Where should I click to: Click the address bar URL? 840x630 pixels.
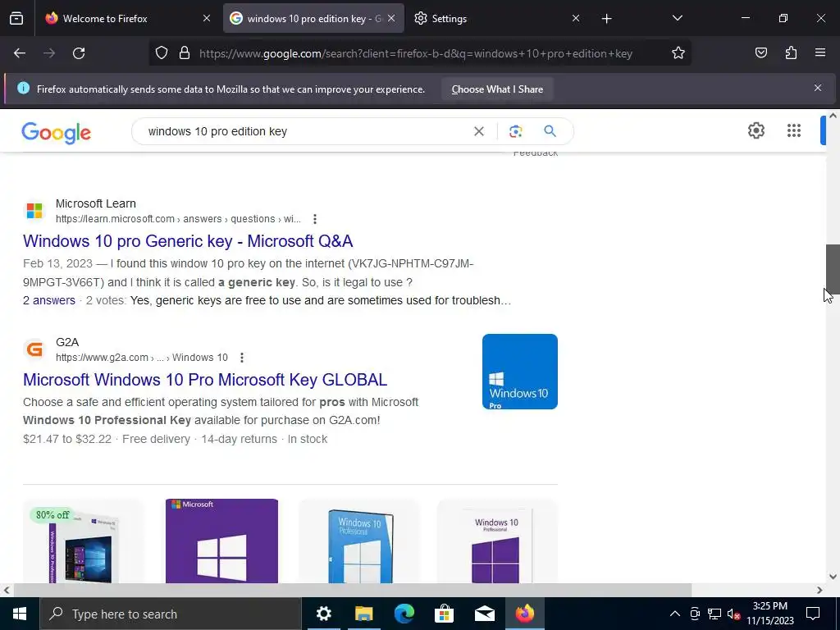point(416,53)
